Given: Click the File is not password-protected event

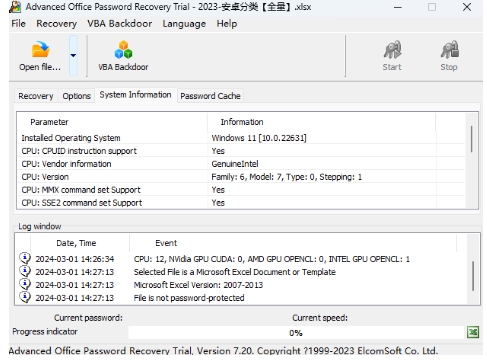Looking at the screenshot, I should click(x=189, y=298).
